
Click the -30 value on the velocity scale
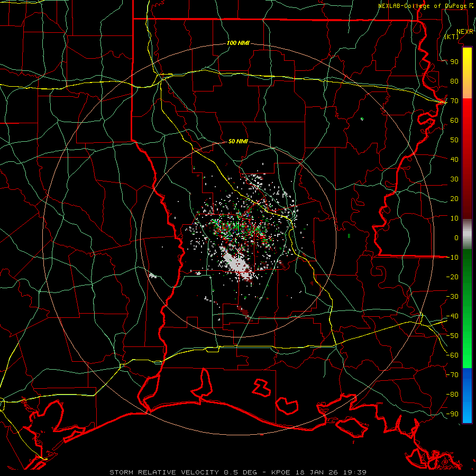(452, 297)
